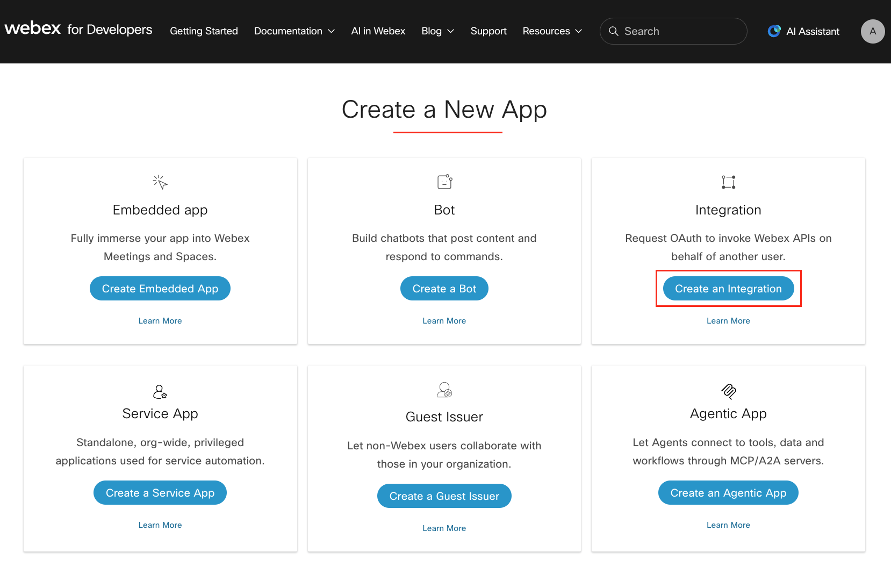
Task: Open Learn More under Guest Issuer
Action: click(444, 528)
